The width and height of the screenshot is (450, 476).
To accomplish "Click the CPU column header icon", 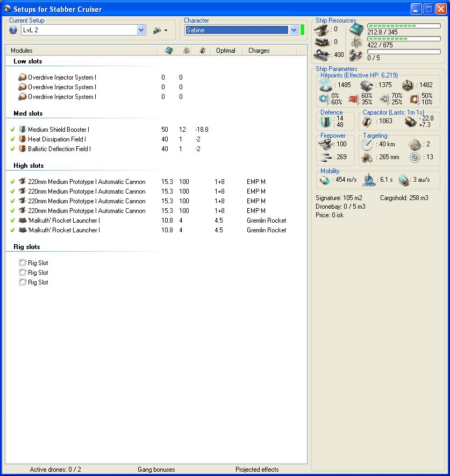I will (x=169, y=51).
